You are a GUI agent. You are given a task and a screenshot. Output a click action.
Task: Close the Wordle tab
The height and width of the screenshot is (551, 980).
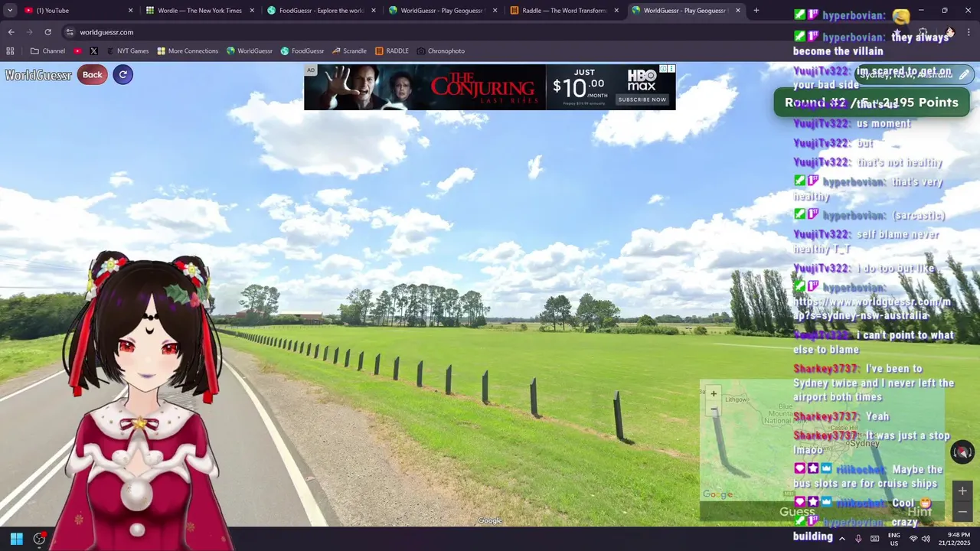252,11
